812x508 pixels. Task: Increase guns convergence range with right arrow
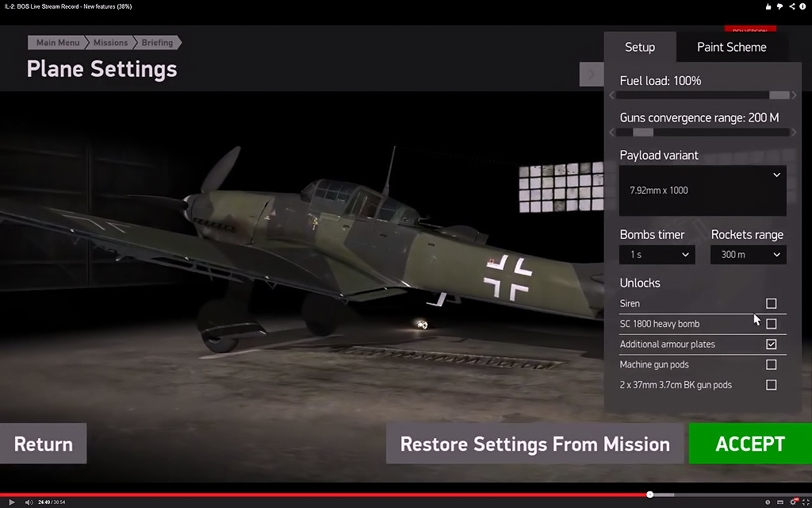(x=794, y=133)
